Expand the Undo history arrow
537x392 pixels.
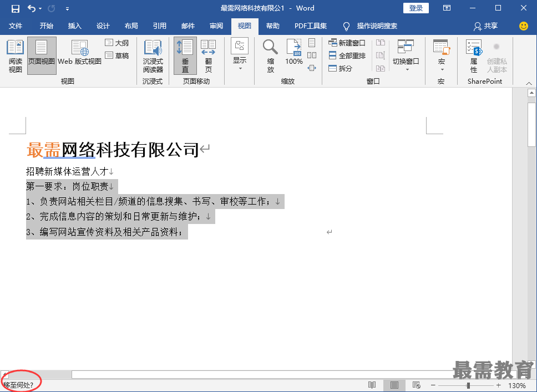click(x=40, y=8)
